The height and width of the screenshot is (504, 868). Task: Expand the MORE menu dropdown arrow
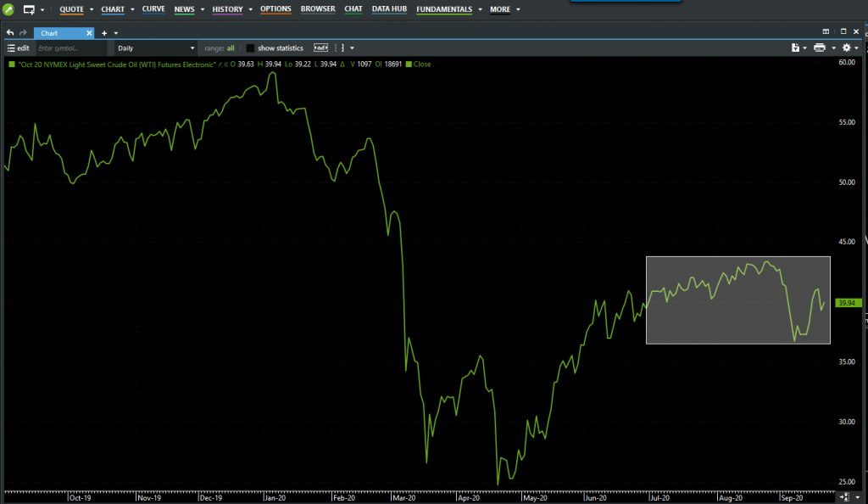518,10
